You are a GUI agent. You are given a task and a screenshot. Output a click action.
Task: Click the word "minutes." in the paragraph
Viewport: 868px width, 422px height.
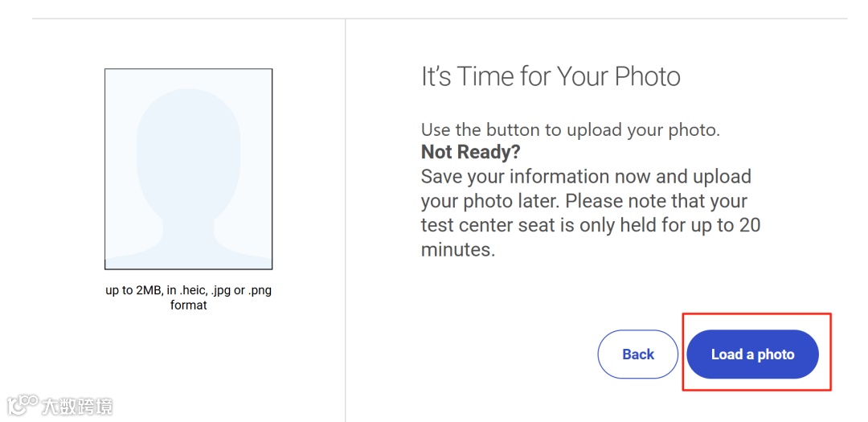pyautogui.click(x=458, y=250)
